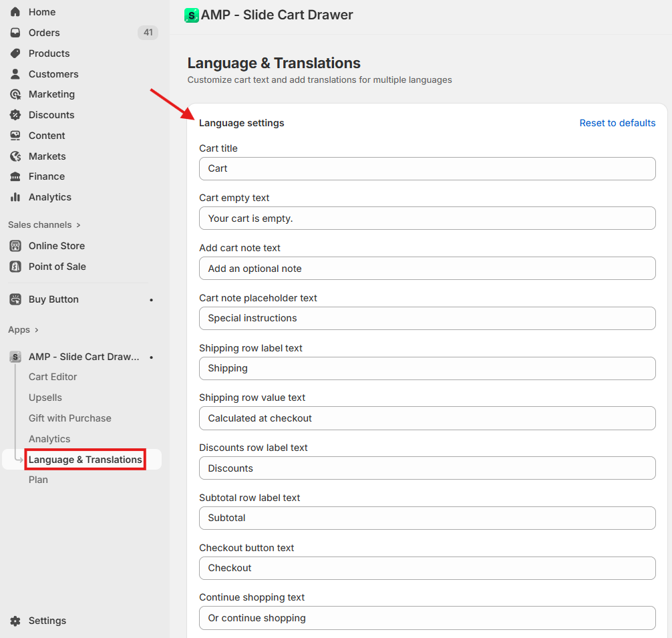Open the Online Store sales channel
Viewport: 672px width, 638px height.
coord(57,246)
